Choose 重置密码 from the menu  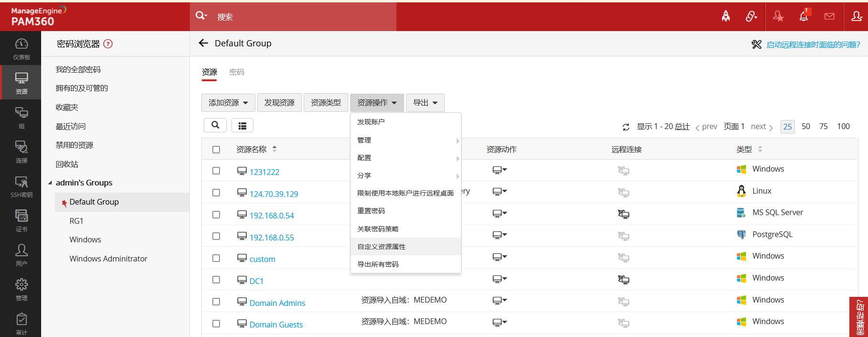click(x=406, y=211)
